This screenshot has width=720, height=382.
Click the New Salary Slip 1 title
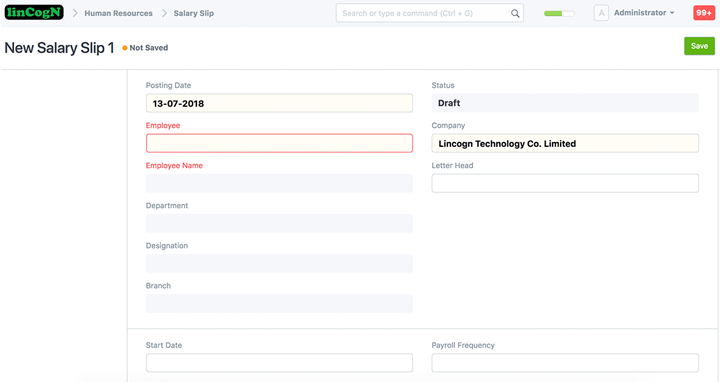pyautogui.click(x=59, y=48)
